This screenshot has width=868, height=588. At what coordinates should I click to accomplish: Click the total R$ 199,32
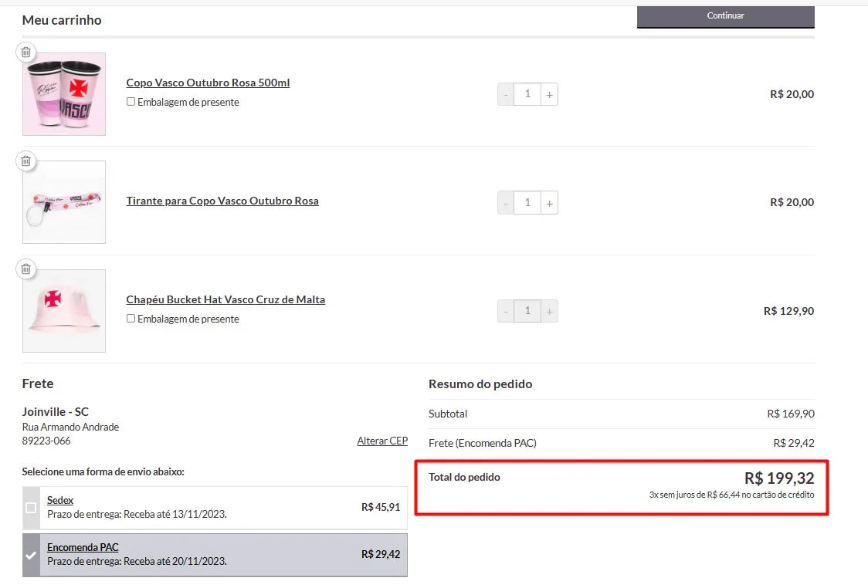(x=779, y=478)
